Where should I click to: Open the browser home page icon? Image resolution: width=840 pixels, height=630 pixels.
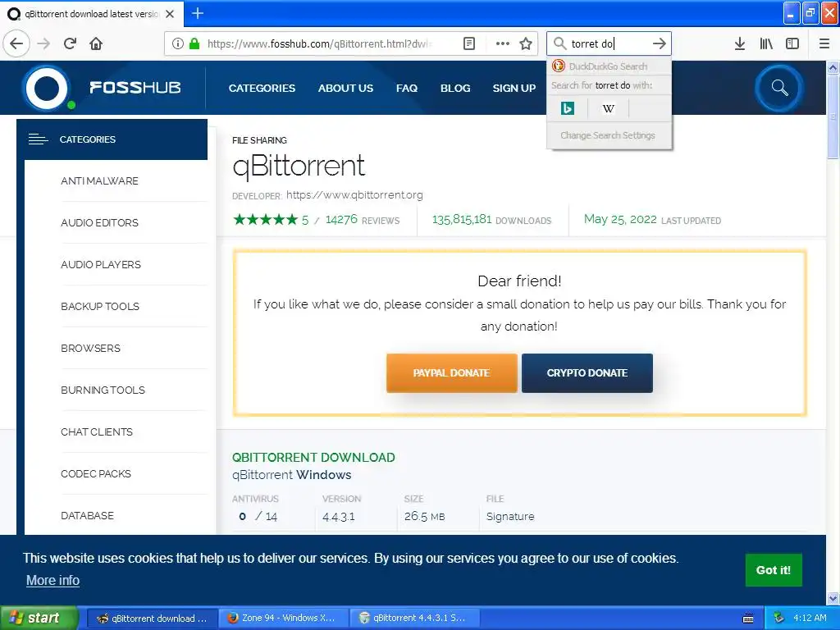click(x=96, y=43)
